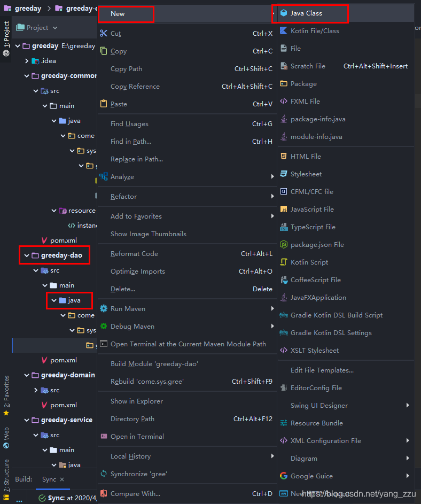Collapse the greeday-service module arrow
The height and width of the screenshot is (504, 421).
click(x=27, y=420)
